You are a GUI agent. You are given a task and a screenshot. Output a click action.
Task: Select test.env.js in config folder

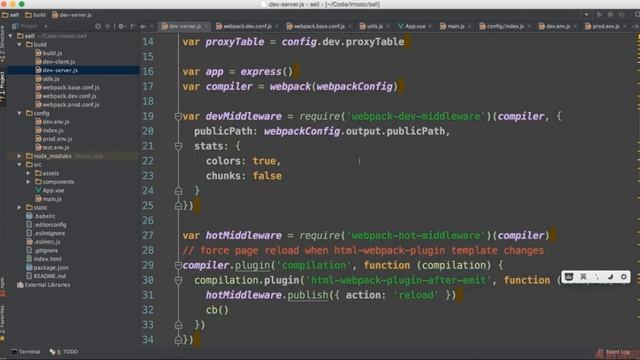pyautogui.click(x=52, y=147)
